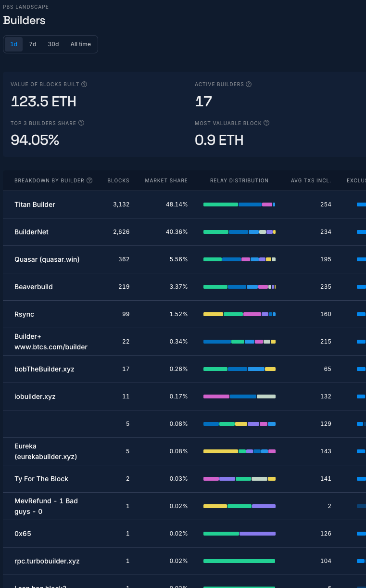Show All time builder statistics
Screen dimensions: 366x588
tap(81, 44)
